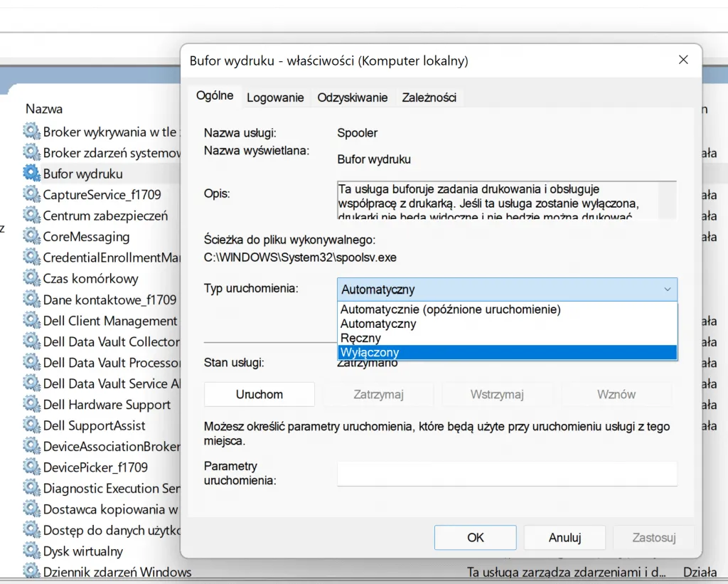Screen dimensions: 728x584
Task: Select Ręczny startup type option
Action: click(507, 338)
